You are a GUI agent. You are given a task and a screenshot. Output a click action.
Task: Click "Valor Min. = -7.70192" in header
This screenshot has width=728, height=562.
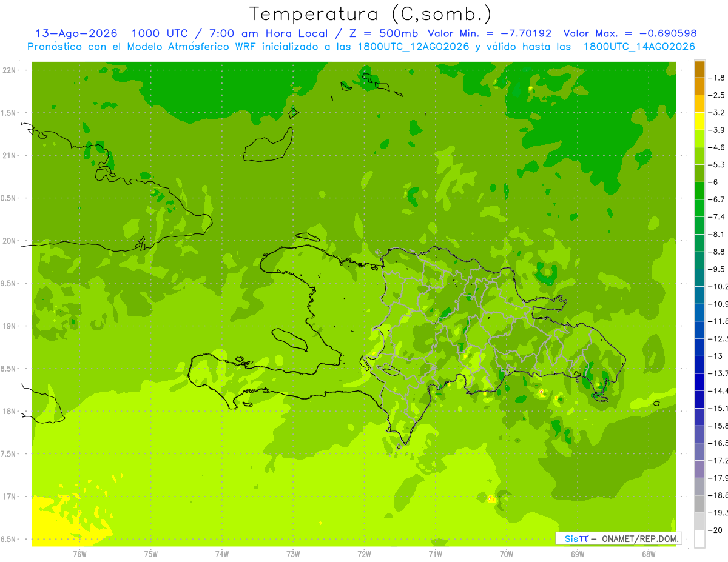point(490,33)
